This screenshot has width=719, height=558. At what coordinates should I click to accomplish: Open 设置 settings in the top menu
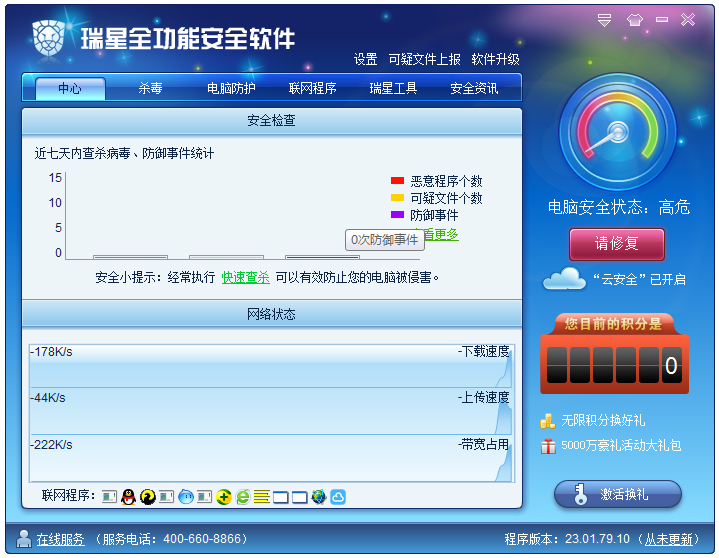pyautogui.click(x=365, y=59)
